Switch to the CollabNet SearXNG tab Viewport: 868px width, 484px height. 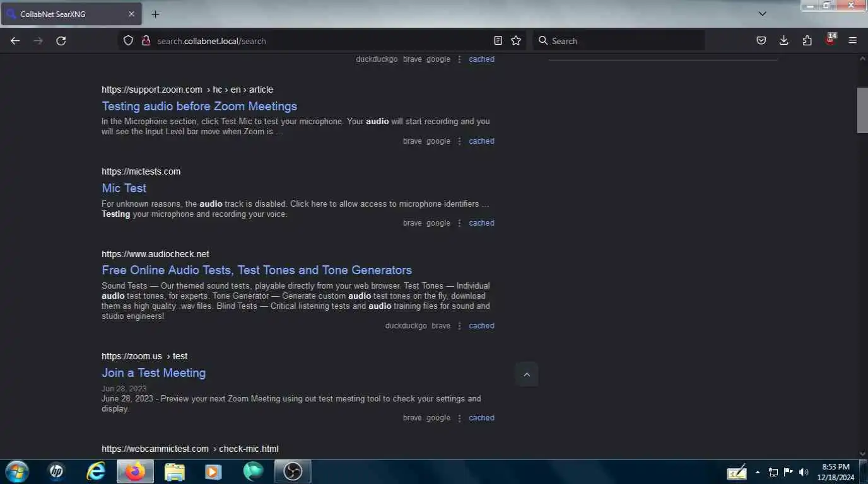pyautogui.click(x=71, y=14)
